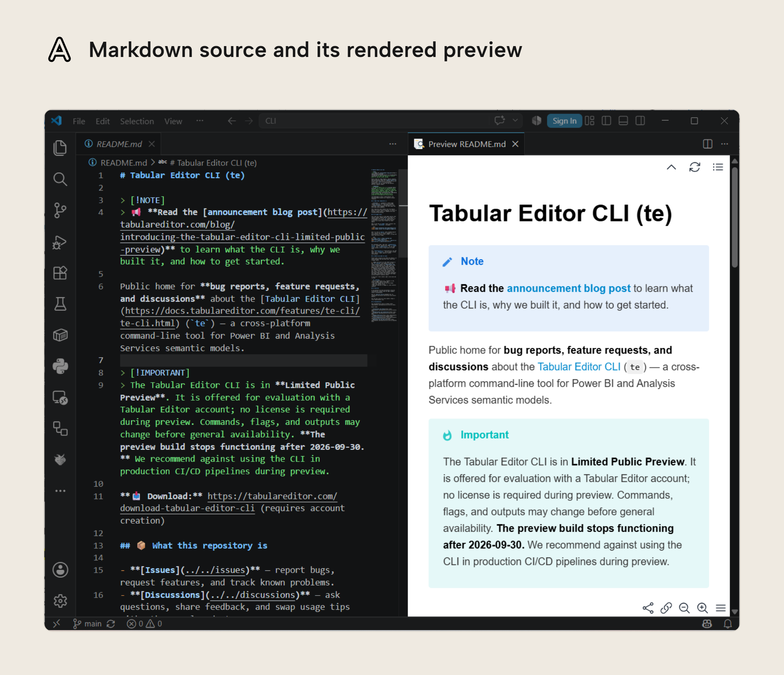Open the Testing flask view
Viewport: 784px width, 675px height.
pos(60,304)
